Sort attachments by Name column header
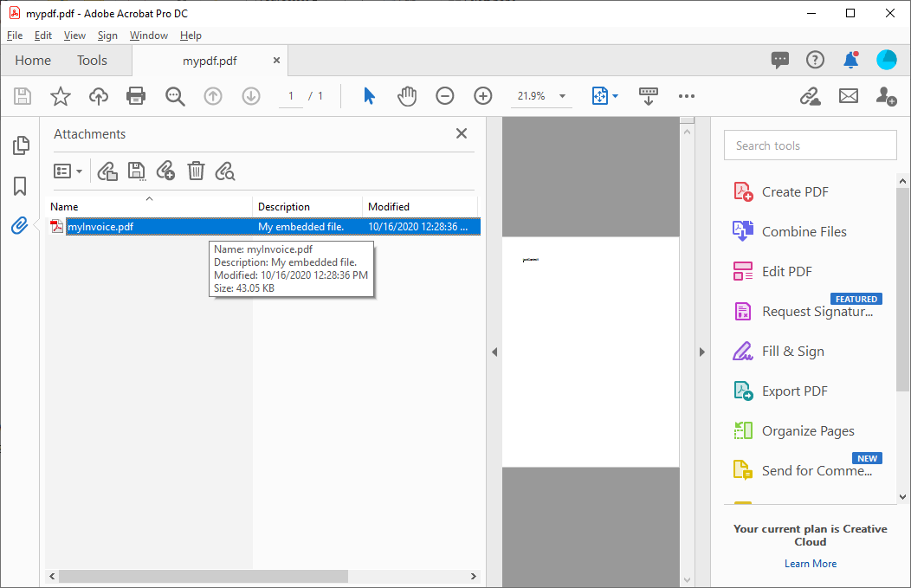This screenshot has height=588, width=911. pos(149,206)
